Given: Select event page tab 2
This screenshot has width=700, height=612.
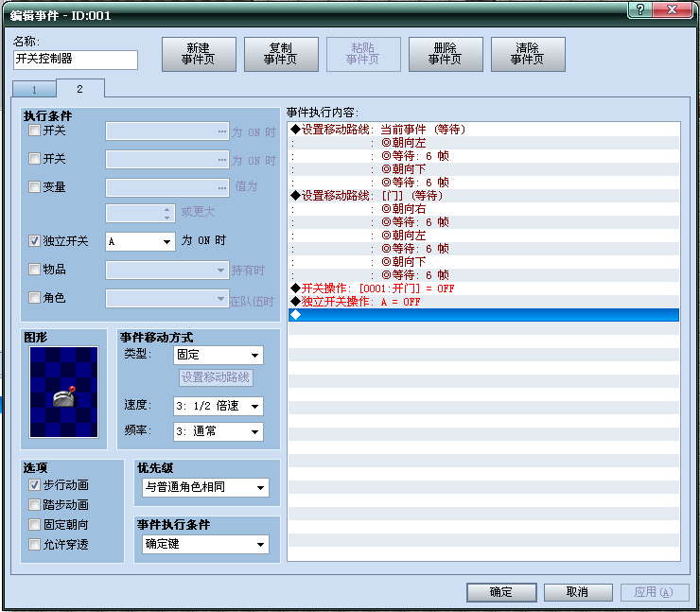Looking at the screenshot, I should pos(79,88).
